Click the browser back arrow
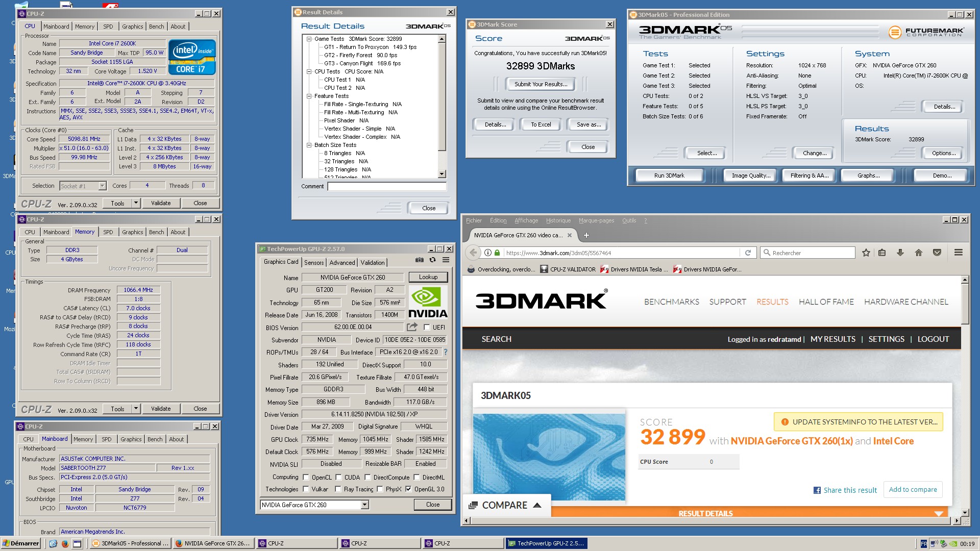This screenshot has width=980, height=551. pyautogui.click(x=473, y=253)
